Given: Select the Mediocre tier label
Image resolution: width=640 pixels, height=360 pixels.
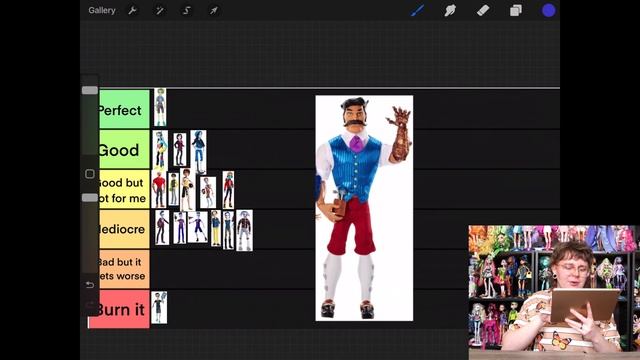Looking at the screenshot, I should tap(124, 229).
